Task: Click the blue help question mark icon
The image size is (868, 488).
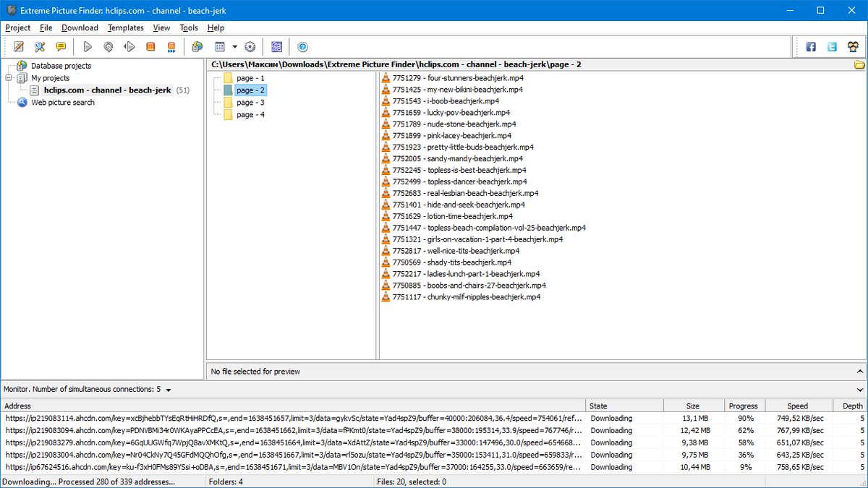Action: point(302,47)
